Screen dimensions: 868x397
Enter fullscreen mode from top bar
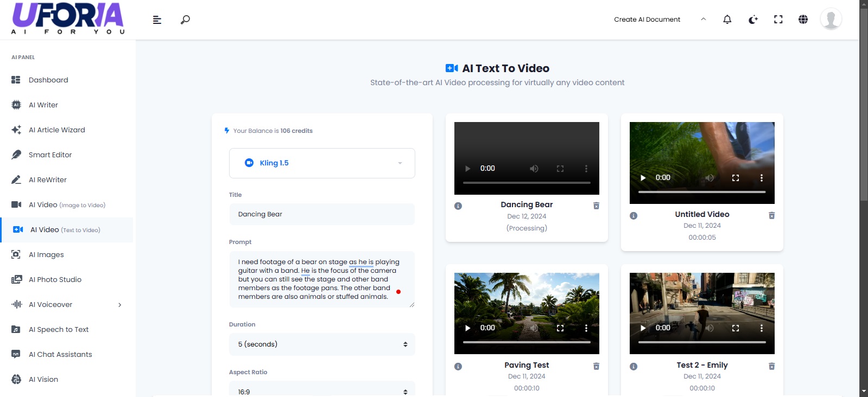tap(778, 20)
